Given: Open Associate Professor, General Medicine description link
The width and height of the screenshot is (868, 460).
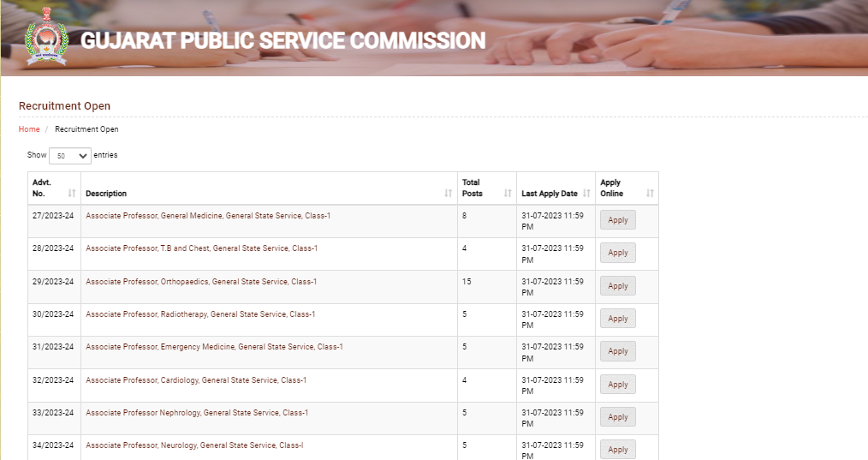Looking at the screenshot, I should [208, 216].
